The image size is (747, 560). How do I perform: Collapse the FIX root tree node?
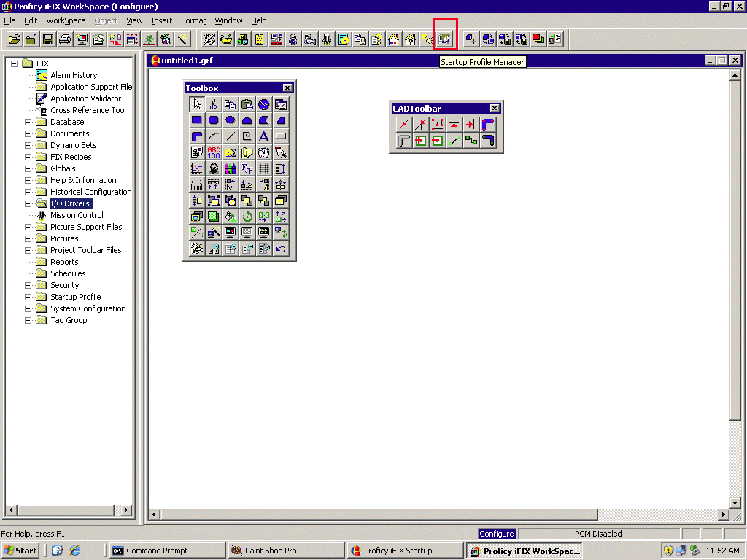(15, 63)
